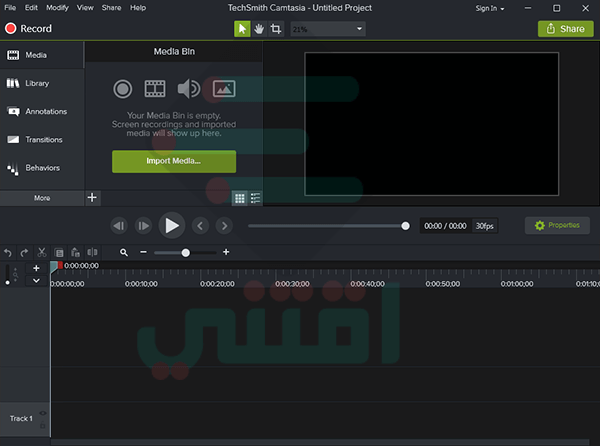
Task: Expand the track options down chevron
Action: (36, 280)
